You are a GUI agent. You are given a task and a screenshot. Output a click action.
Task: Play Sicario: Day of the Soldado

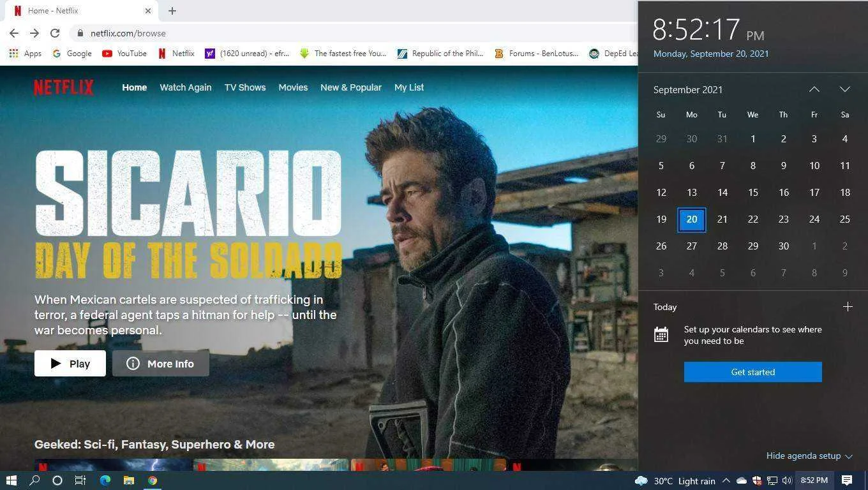point(70,364)
